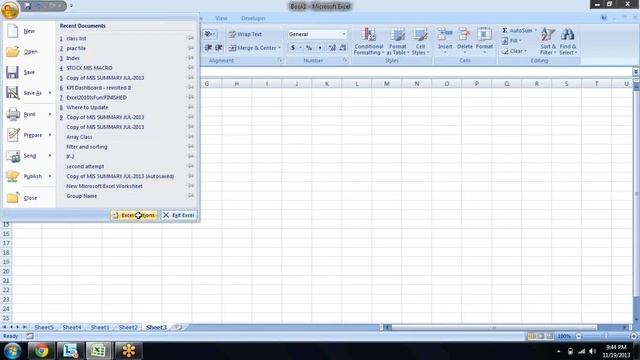Open recent document Group Name
This screenshot has height=360, width=640.
pos(82,196)
